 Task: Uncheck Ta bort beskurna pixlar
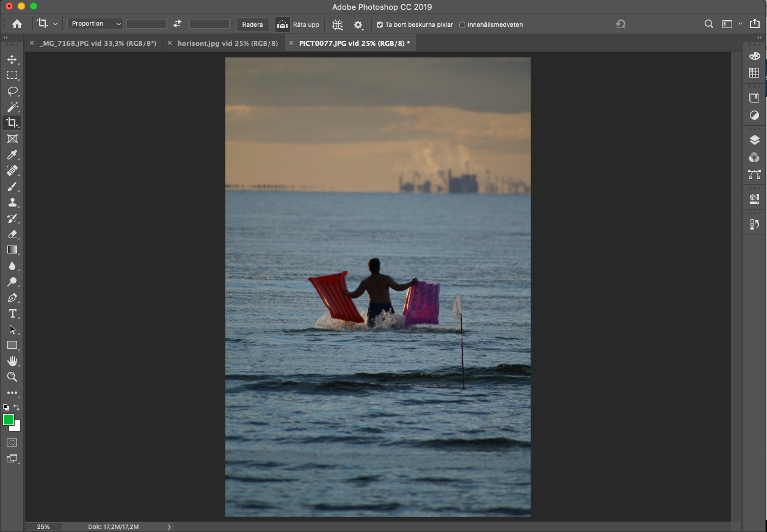(x=380, y=25)
